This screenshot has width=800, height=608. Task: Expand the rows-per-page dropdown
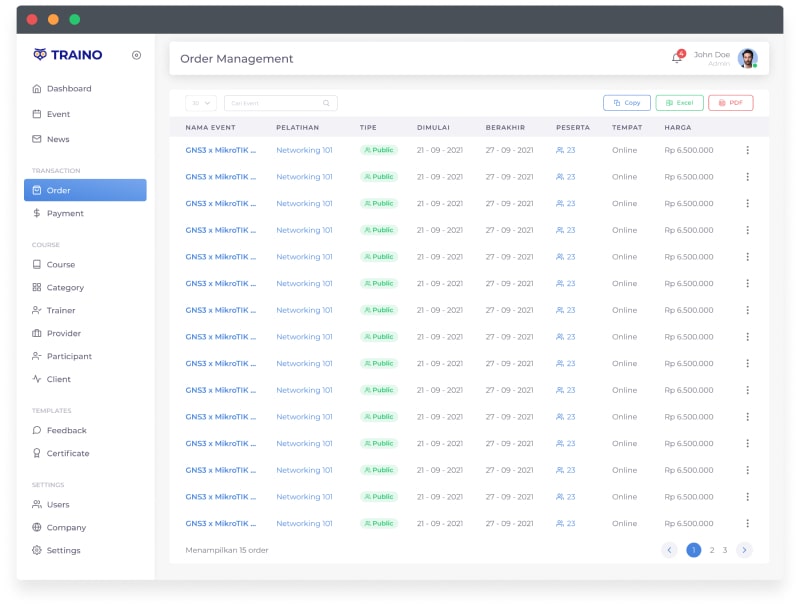tap(201, 103)
